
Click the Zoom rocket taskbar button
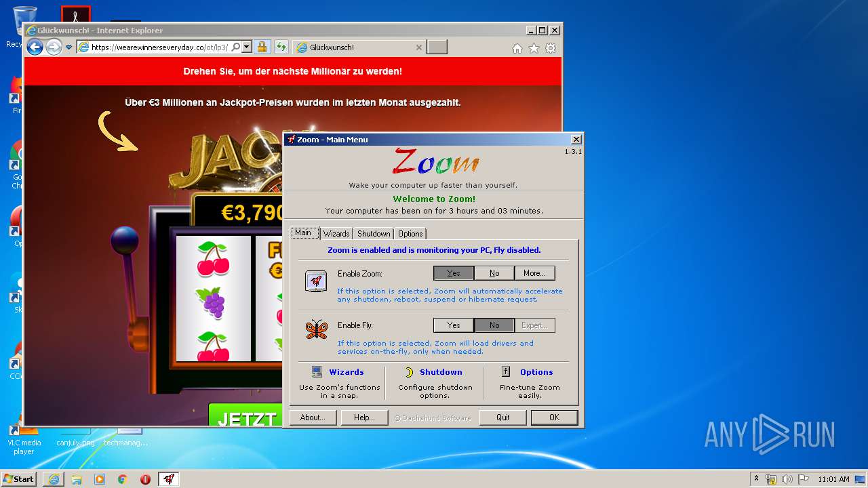pos(169,479)
